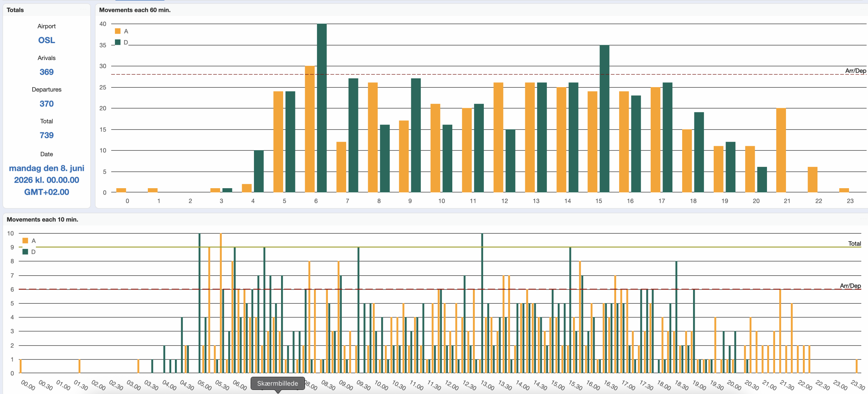Click the Skærmbillede tooltip label

pos(277,383)
